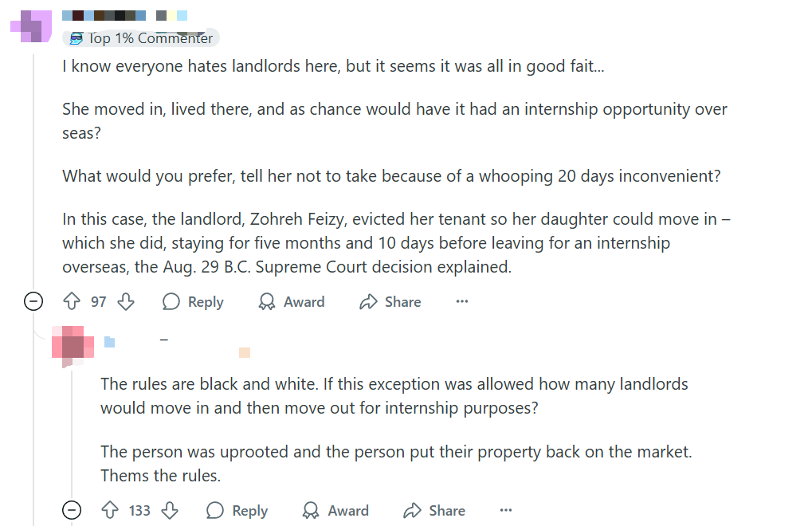Collapse the top comment thread
Viewport: 812px width, 526px height.
33,302
